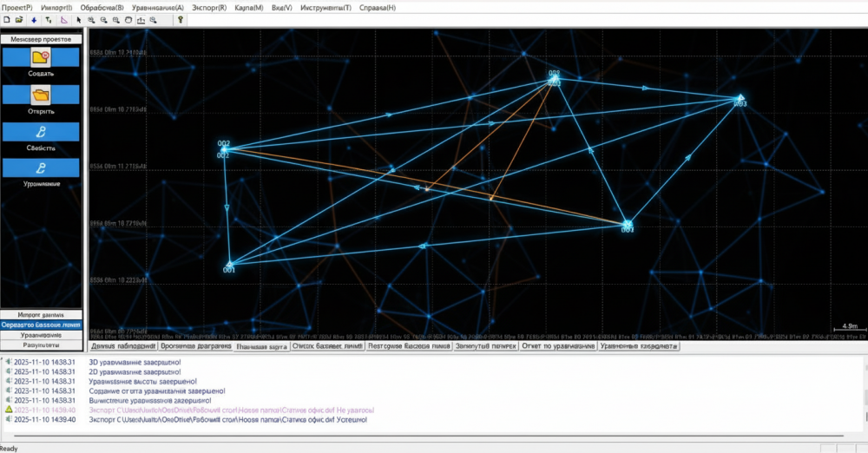Viewport: 868px width, 453px height.
Task: Click the blue down-arrow import icon
Action: pyautogui.click(x=34, y=20)
